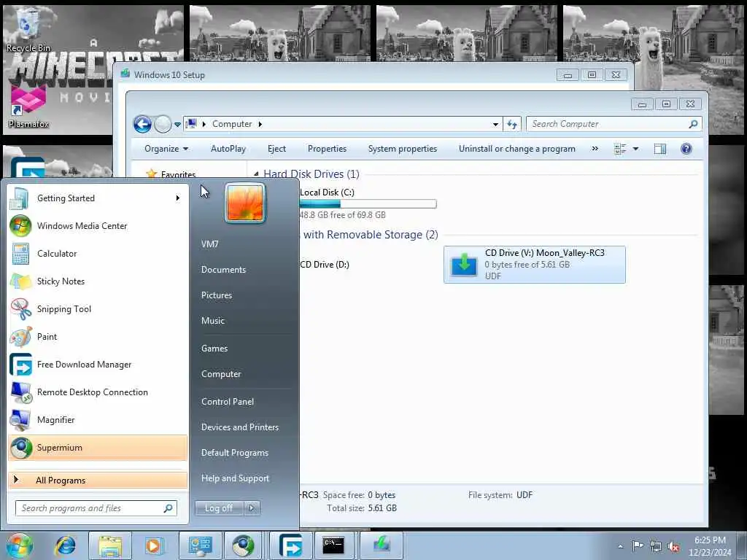Start the Magnifier program

[x=98, y=419]
